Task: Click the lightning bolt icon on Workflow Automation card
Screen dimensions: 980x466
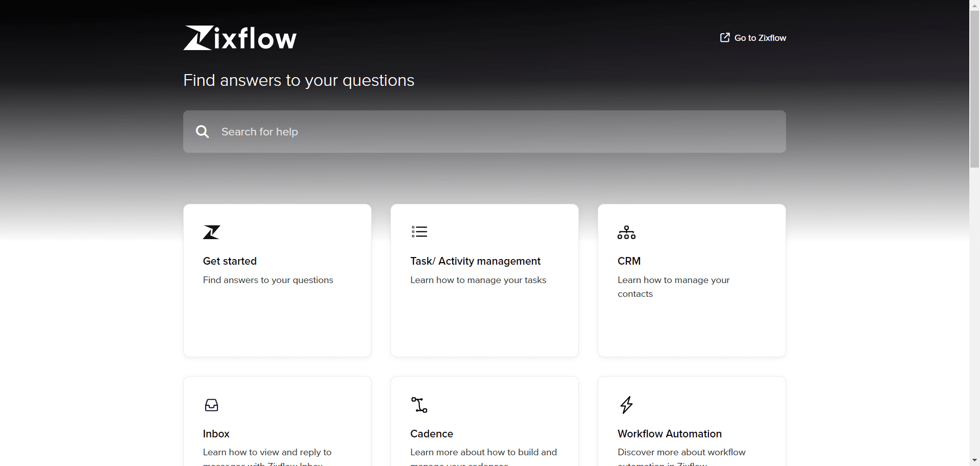Action: click(627, 405)
